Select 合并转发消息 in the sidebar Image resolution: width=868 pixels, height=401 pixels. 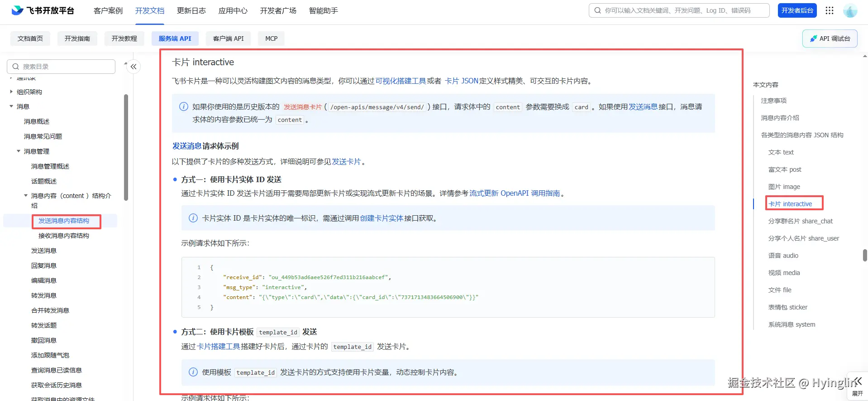click(x=50, y=310)
